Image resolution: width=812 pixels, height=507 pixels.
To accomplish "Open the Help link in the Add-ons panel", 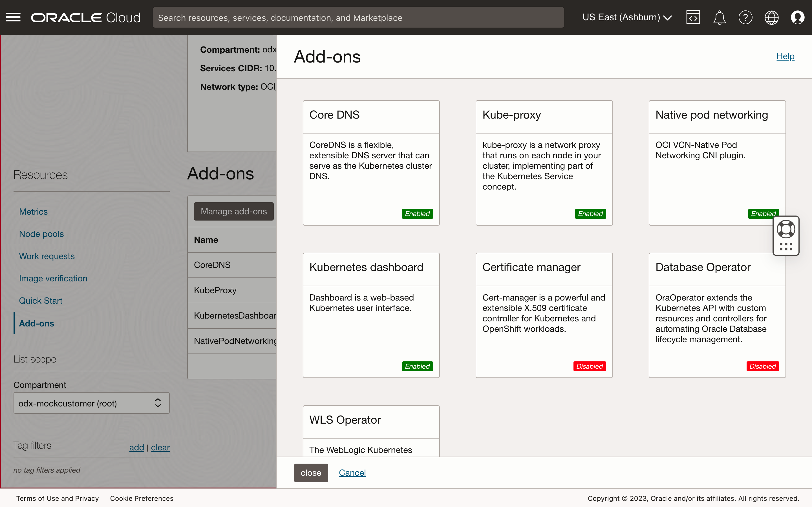I will coord(785,56).
